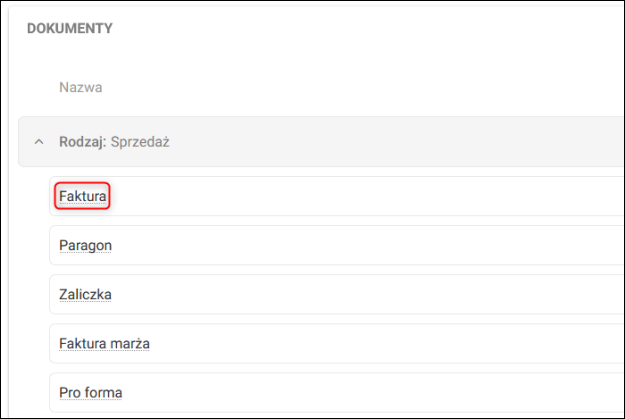Select the Zaliczka document link
Viewport: 625px width, 419px height.
[x=85, y=295]
